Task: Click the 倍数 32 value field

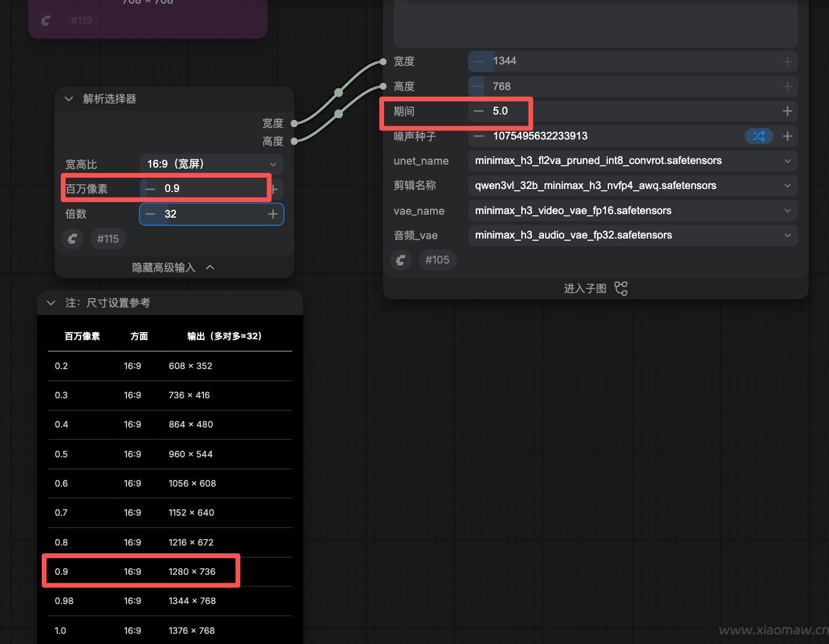Action: pos(212,214)
